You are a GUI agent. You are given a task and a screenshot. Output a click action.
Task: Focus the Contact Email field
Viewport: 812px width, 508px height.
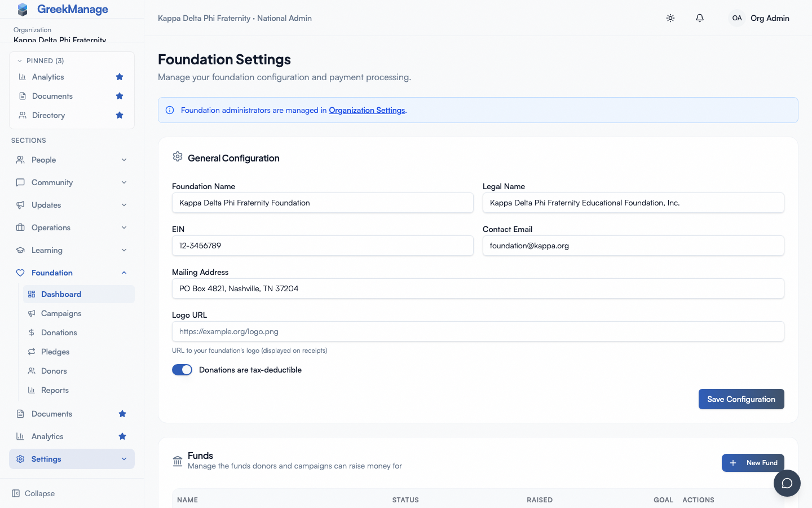(633, 246)
